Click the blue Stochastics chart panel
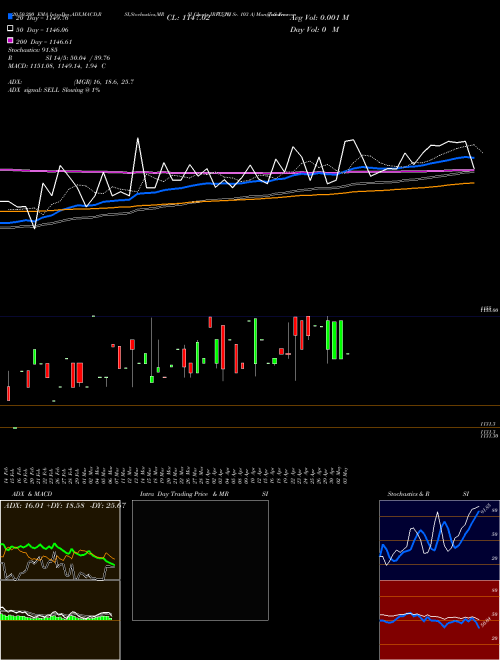500x660 pixels. (x=439, y=540)
